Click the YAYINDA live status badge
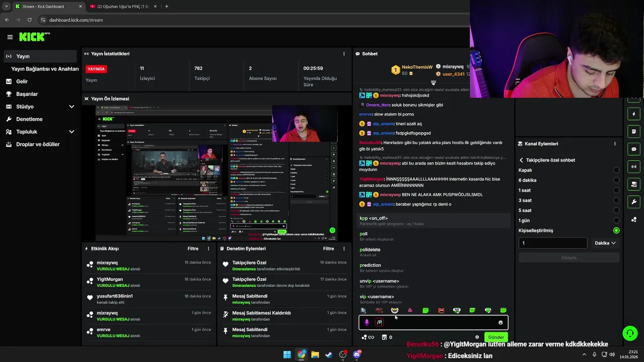644x362 pixels. click(96, 69)
